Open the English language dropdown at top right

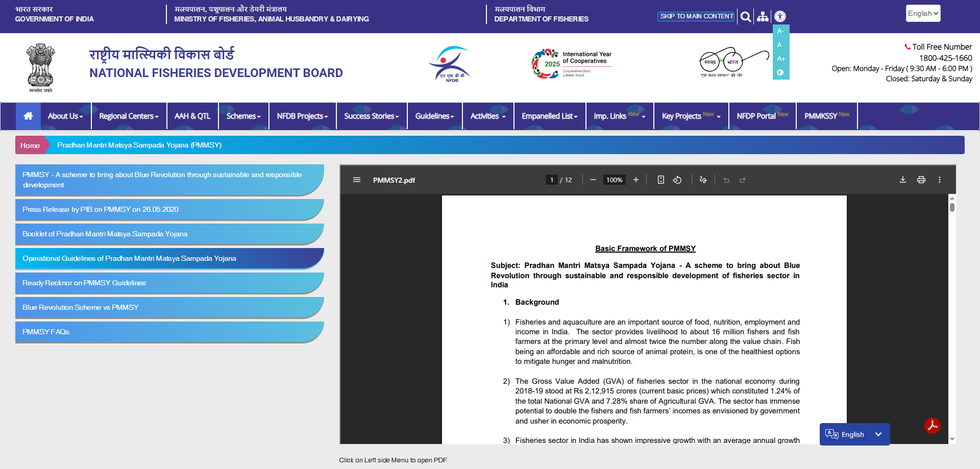point(923,14)
